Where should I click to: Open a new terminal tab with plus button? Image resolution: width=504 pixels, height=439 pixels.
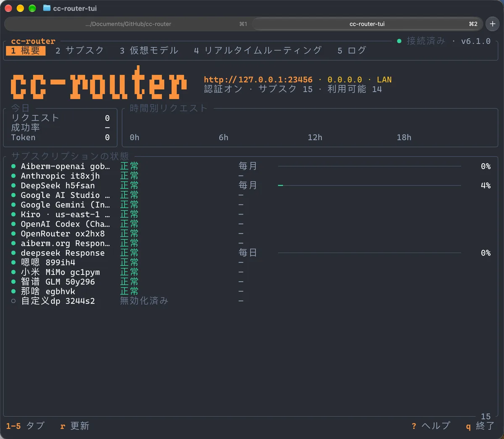point(492,24)
